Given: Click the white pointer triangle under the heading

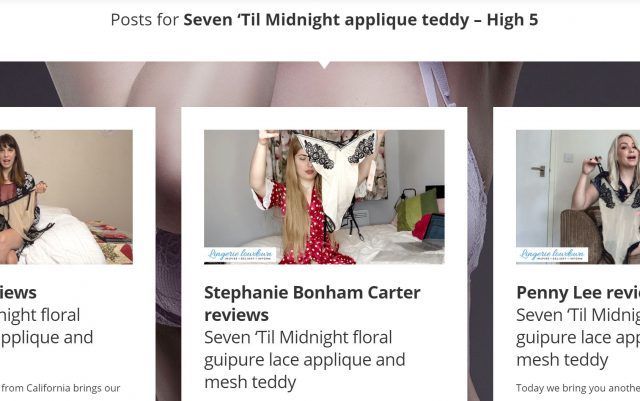Looking at the screenshot, I should [324, 65].
